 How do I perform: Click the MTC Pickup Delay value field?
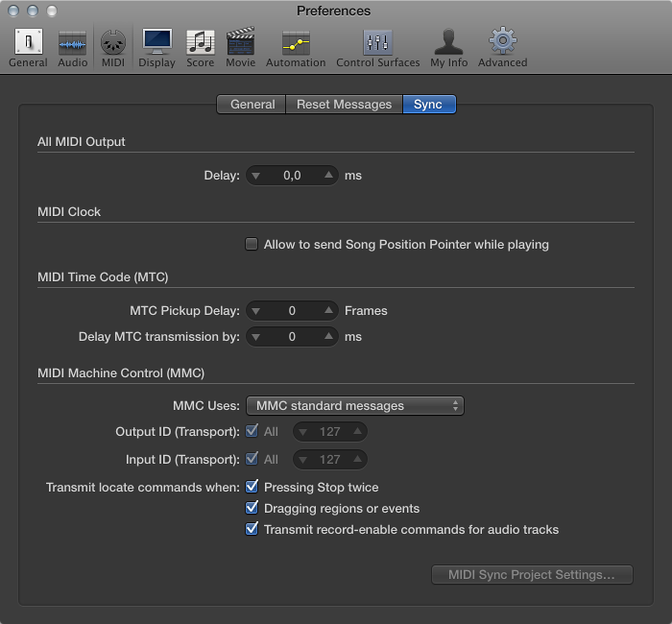[x=292, y=311]
